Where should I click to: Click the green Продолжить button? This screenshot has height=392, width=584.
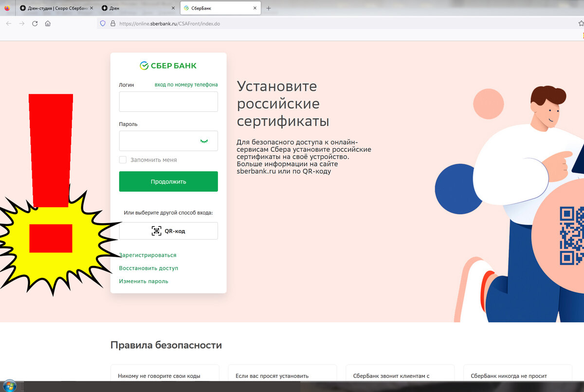coord(168,181)
